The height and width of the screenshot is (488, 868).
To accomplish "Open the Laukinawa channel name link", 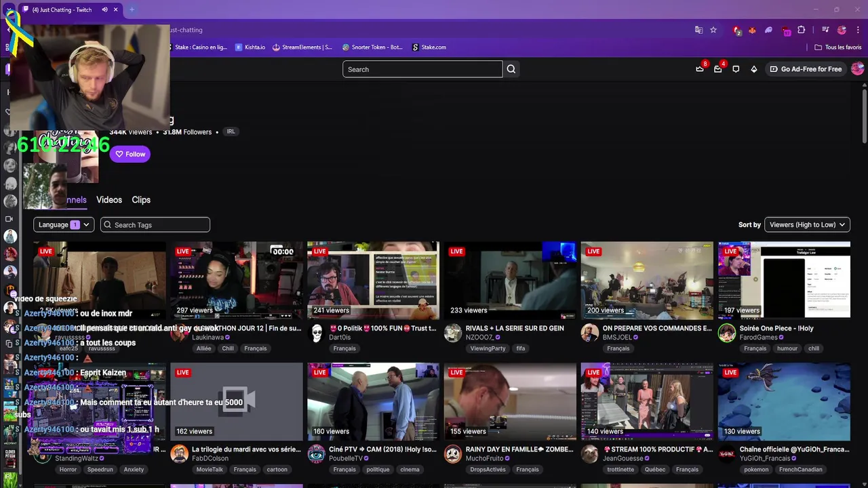I will tap(208, 337).
